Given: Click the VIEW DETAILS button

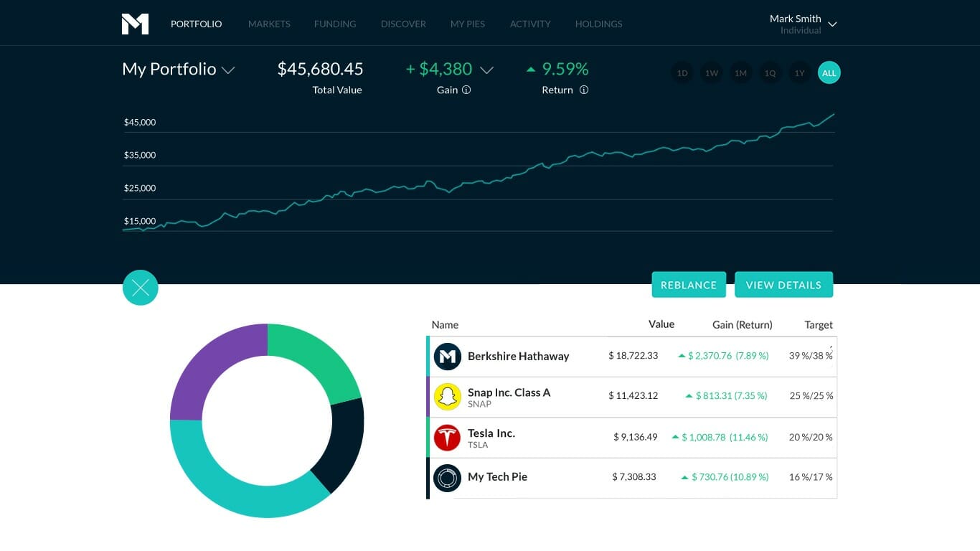Looking at the screenshot, I should point(783,284).
